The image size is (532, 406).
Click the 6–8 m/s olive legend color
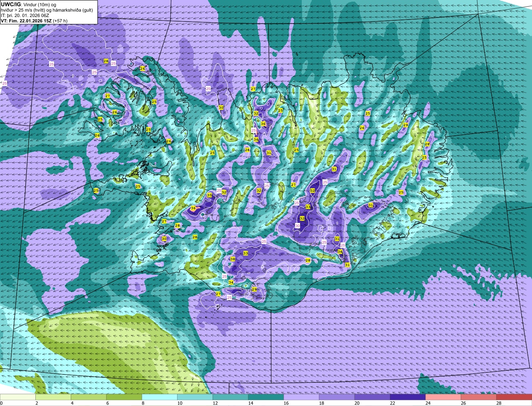pos(124,397)
